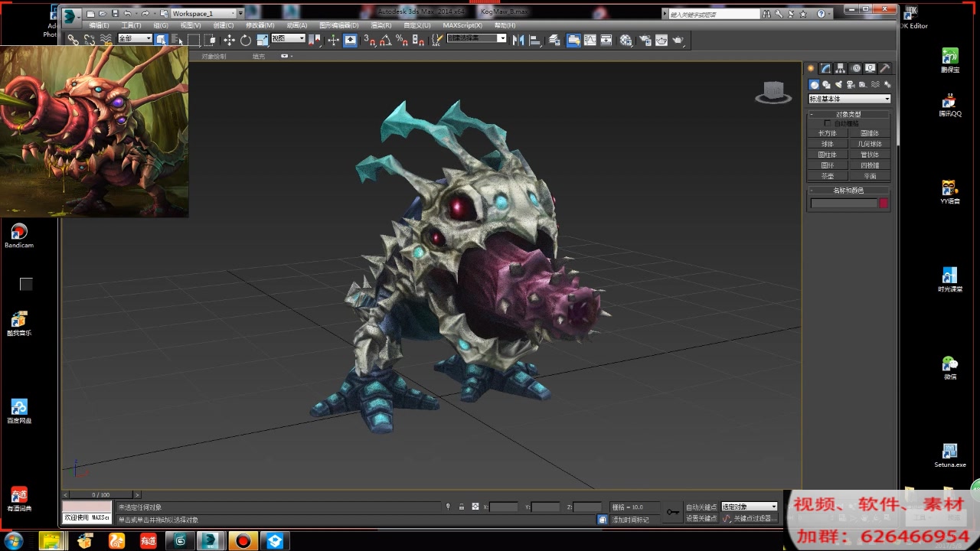The image size is (980, 551).
Task: Activate the Select and Scale tool
Action: point(263,40)
